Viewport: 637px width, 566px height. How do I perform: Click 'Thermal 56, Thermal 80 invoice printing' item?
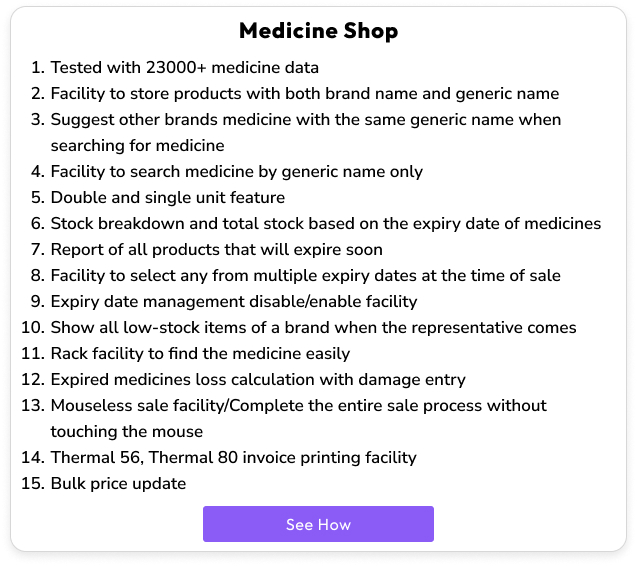(x=233, y=458)
